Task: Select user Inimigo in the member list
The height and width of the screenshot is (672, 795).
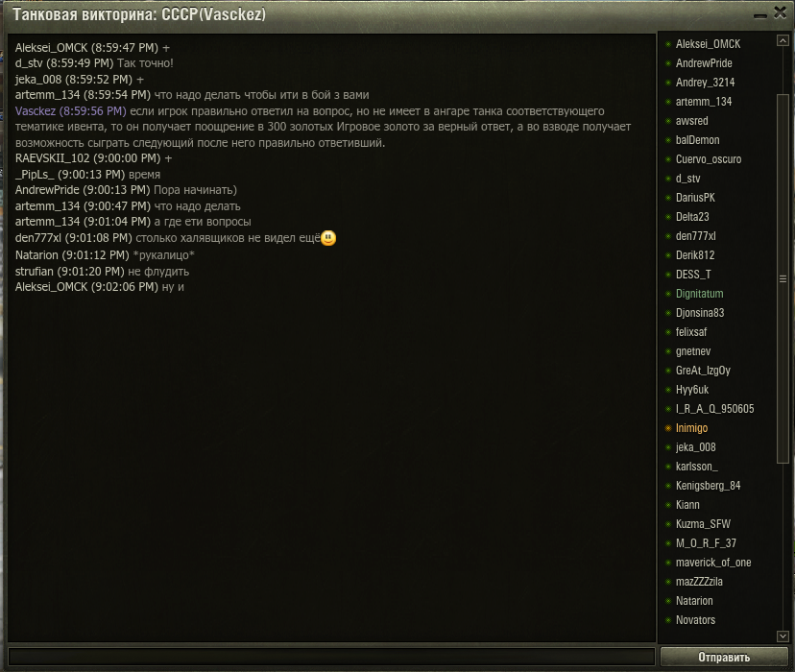Action: tap(691, 428)
